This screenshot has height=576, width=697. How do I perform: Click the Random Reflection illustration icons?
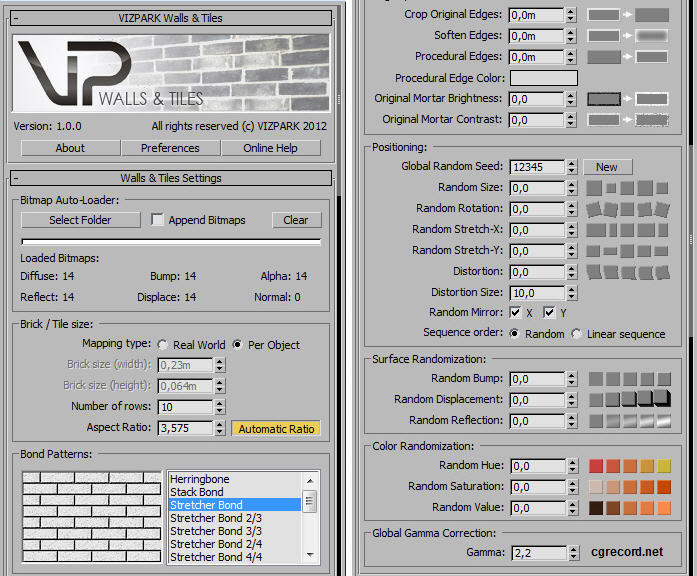630,420
